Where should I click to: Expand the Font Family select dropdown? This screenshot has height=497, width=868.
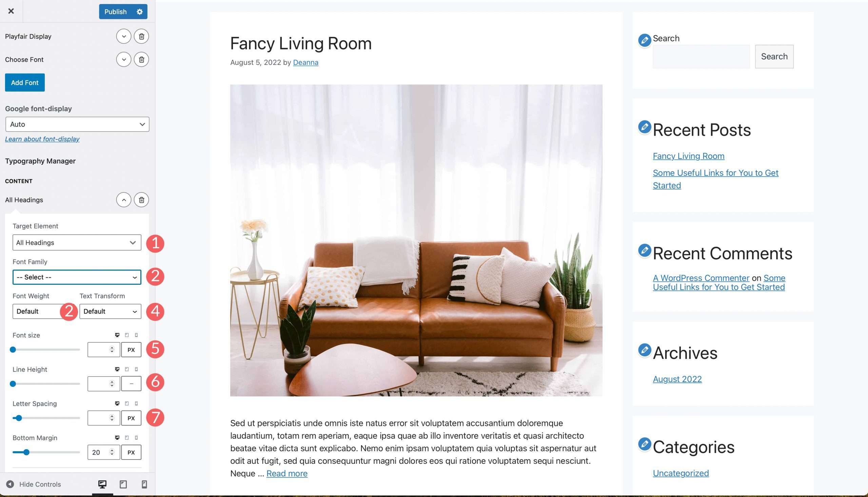pos(76,277)
